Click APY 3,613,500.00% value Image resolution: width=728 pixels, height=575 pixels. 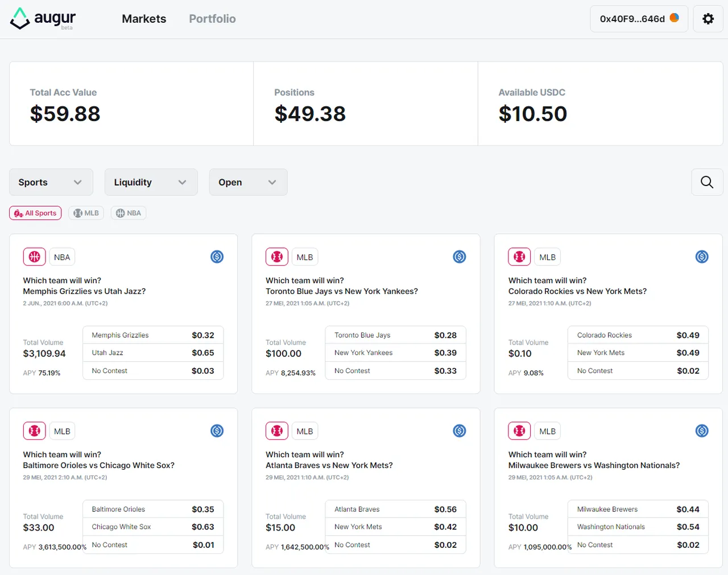tap(62, 547)
